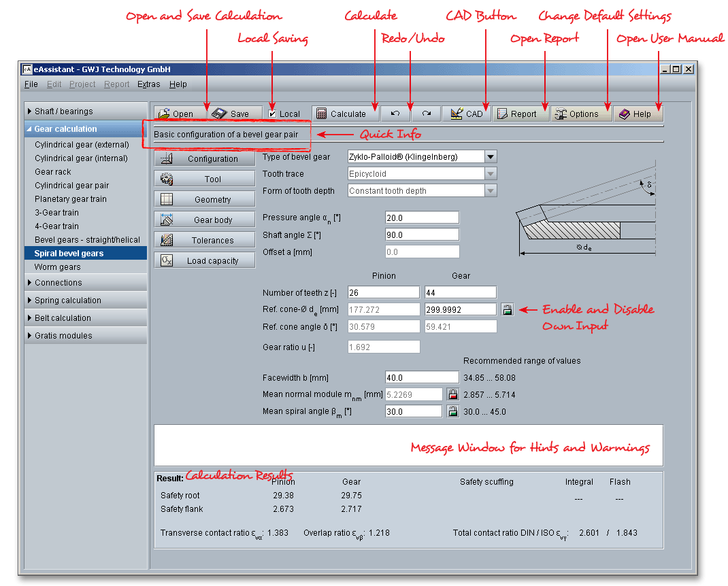Image resolution: width=728 pixels, height=586 pixels.
Task: Open the File menu
Action: 31,84
